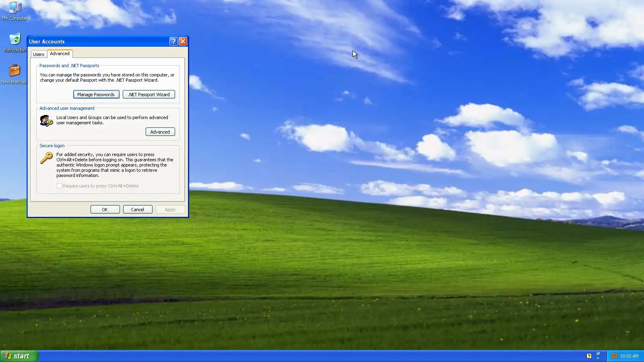Click the orange magnifier tray icon
The height and width of the screenshot is (362, 644).
coord(614,356)
